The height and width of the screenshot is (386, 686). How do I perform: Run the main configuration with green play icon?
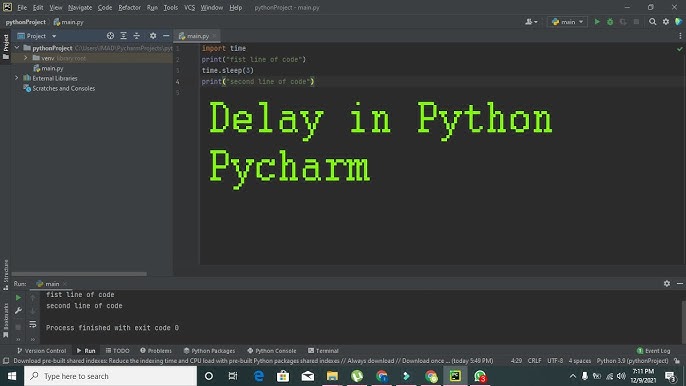tap(597, 22)
